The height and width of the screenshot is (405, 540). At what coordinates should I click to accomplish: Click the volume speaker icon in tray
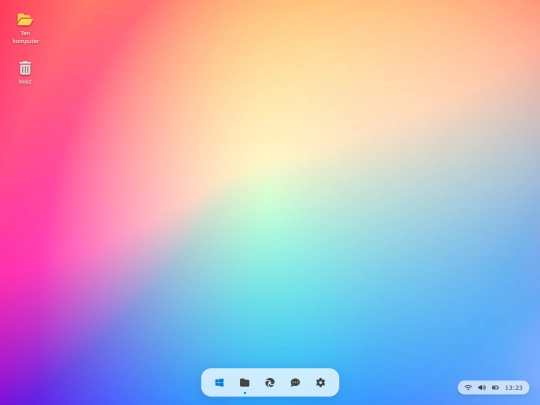tap(482, 387)
